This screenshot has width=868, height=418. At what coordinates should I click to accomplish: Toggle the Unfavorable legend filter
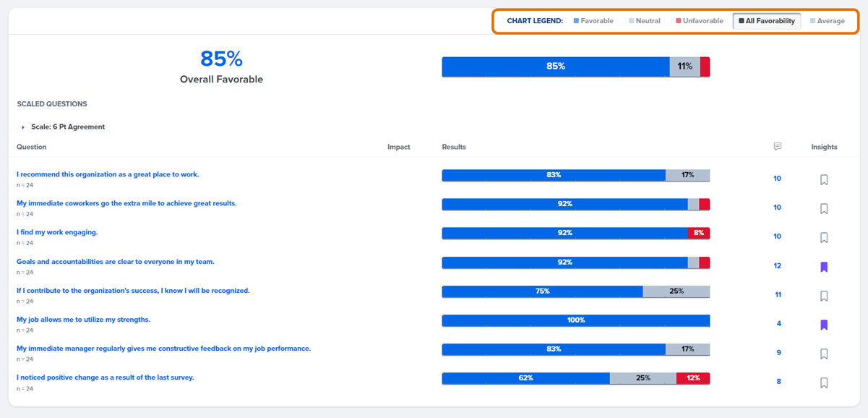coord(700,21)
